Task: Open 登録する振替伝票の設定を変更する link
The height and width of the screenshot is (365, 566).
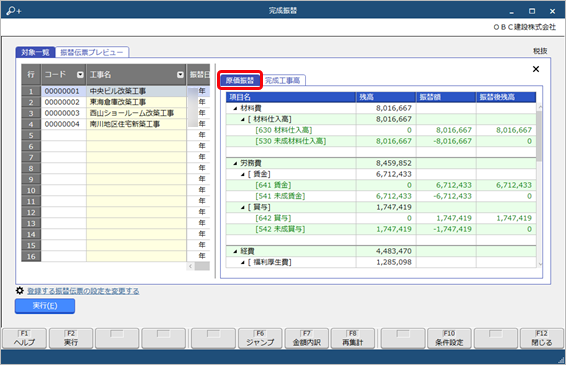Action: [x=83, y=291]
